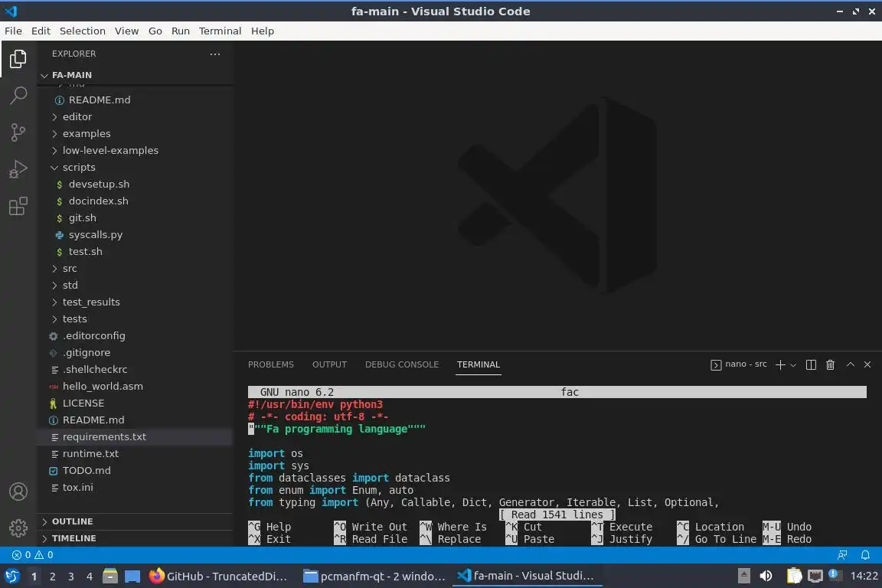Open the Selection menu

(82, 31)
